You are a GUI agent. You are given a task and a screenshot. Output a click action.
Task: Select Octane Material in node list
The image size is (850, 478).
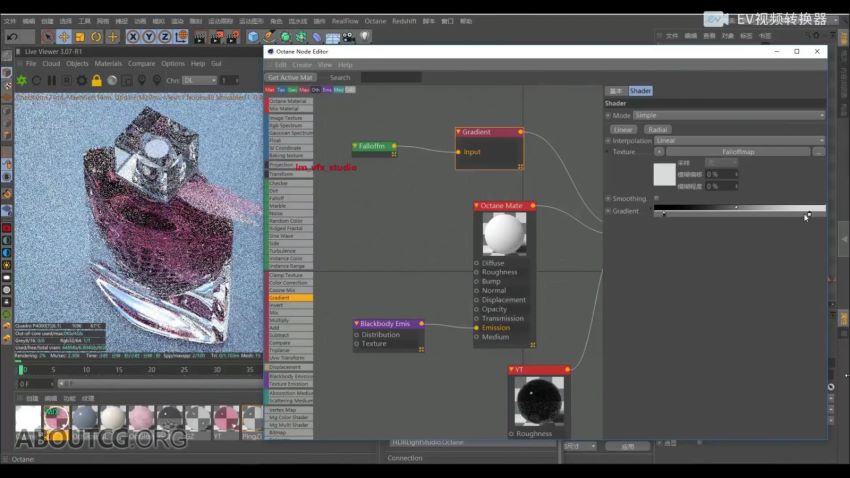(x=289, y=101)
